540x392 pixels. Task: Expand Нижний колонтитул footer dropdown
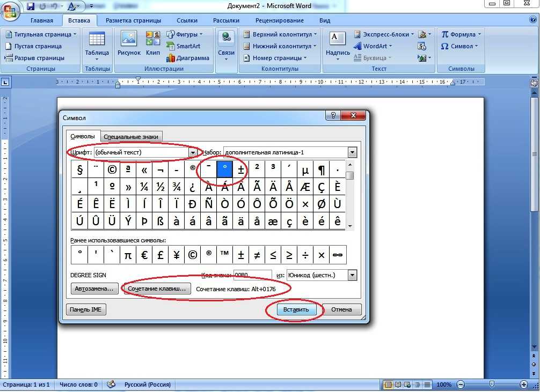pyautogui.click(x=315, y=46)
